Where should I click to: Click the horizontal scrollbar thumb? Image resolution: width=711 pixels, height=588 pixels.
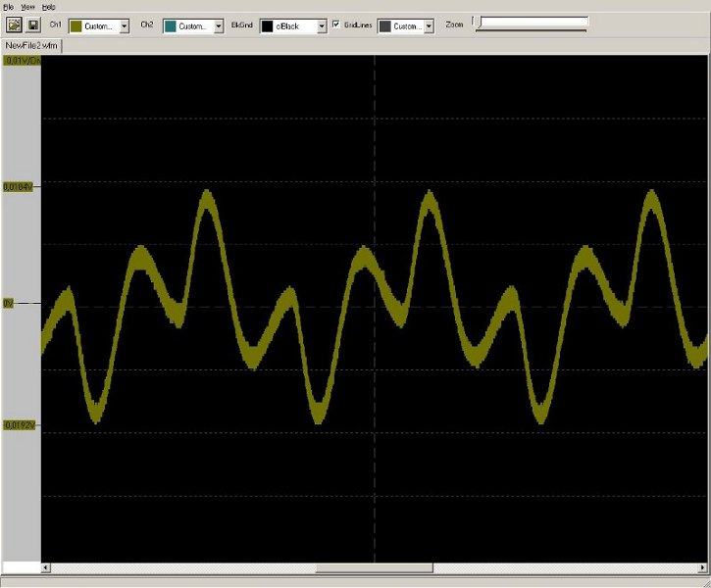[x=373, y=568]
